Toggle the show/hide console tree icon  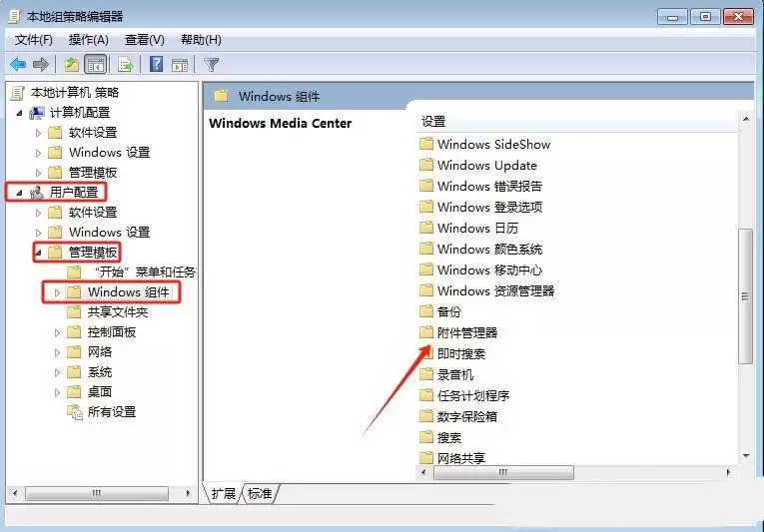pos(95,64)
